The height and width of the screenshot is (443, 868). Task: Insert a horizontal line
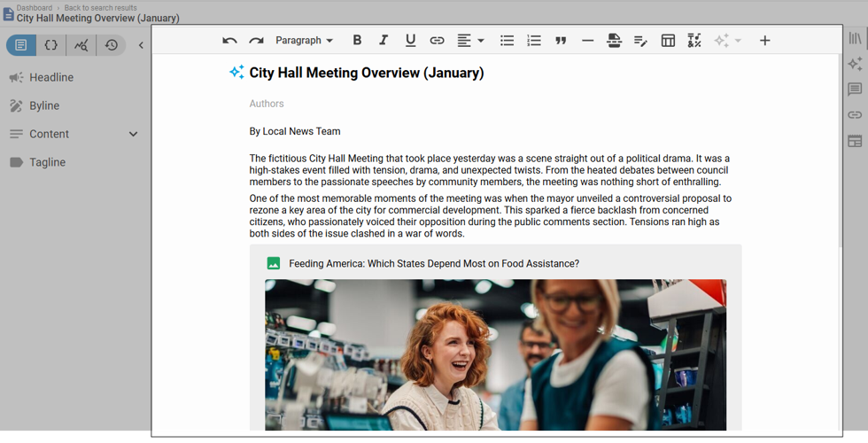[x=588, y=41]
